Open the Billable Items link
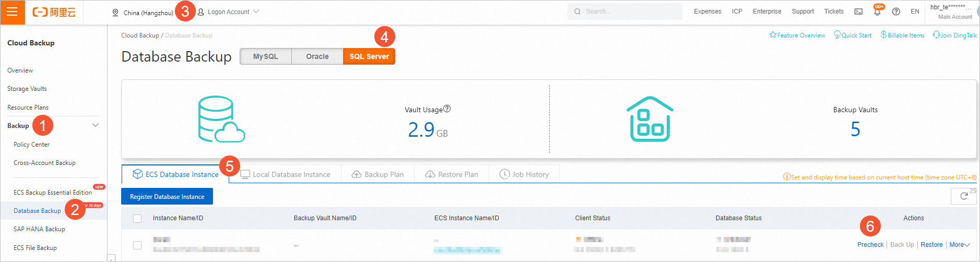The image size is (980, 262). (902, 35)
